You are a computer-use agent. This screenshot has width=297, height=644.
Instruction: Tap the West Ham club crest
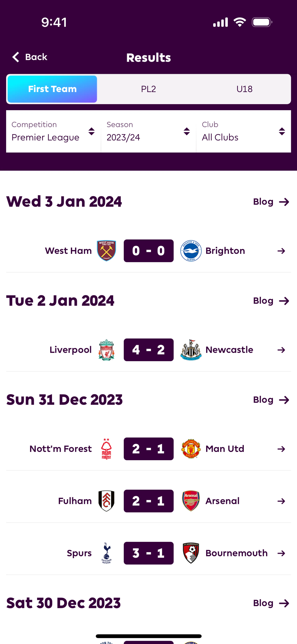pyautogui.click(x=106, y=251)
